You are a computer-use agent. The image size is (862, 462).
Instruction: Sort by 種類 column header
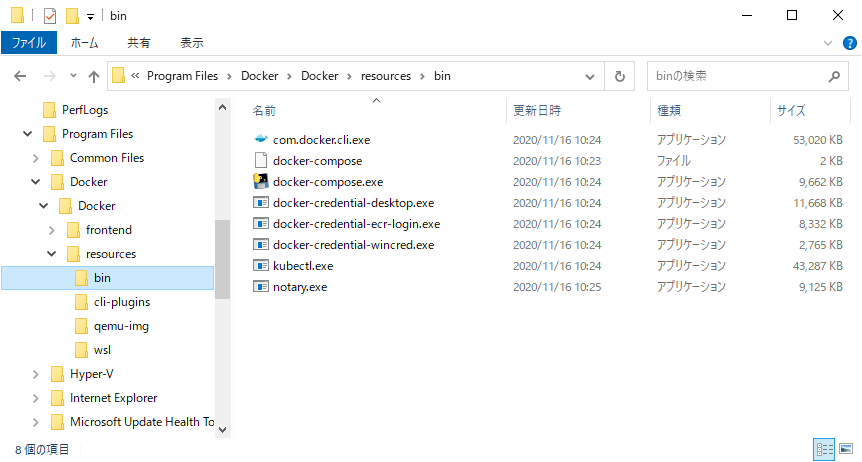pyautogui.click(x=669, y=111)
